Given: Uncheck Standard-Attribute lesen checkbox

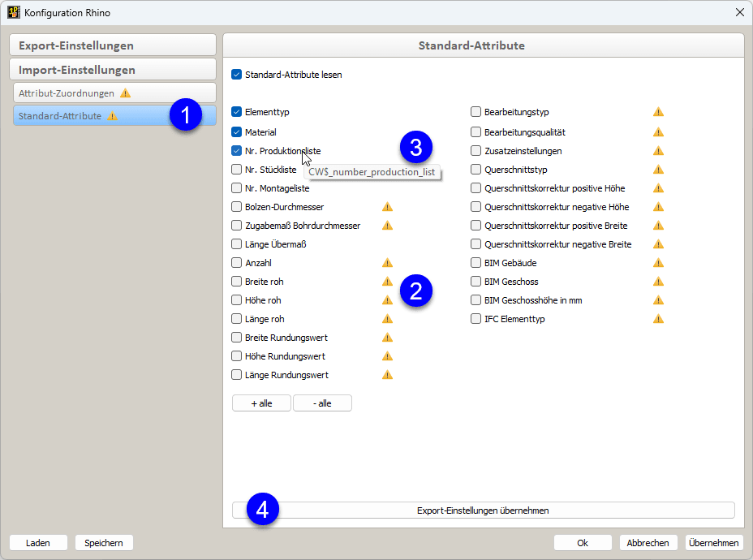Looking at the screenshot, I should (236, 75).
